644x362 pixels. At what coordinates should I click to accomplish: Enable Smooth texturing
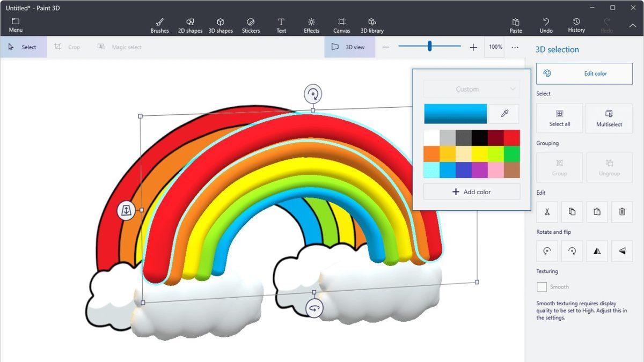[541, 286]
